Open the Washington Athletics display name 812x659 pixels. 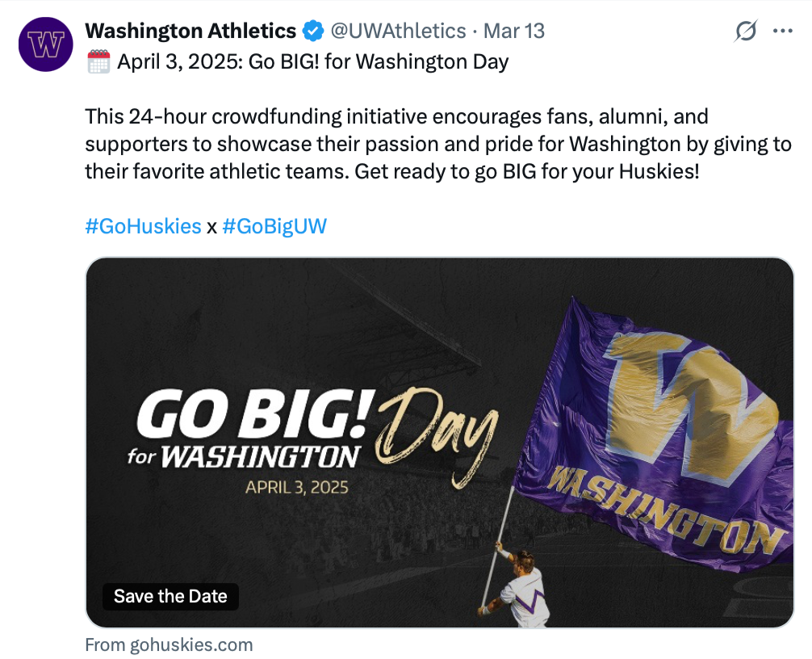pos(190,31)
